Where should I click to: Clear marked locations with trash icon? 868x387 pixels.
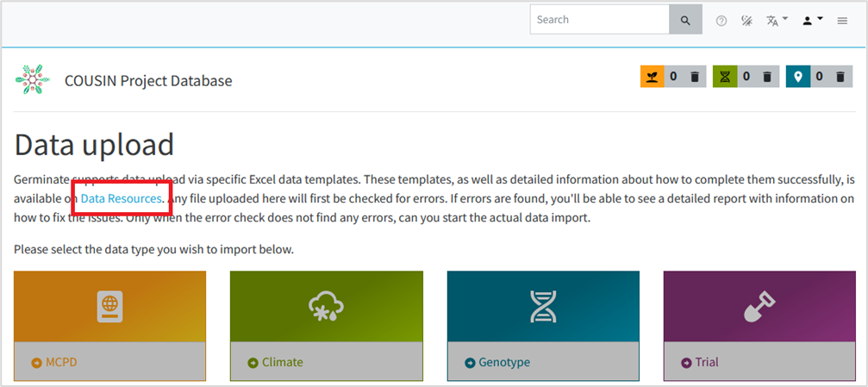click(840, 77)
